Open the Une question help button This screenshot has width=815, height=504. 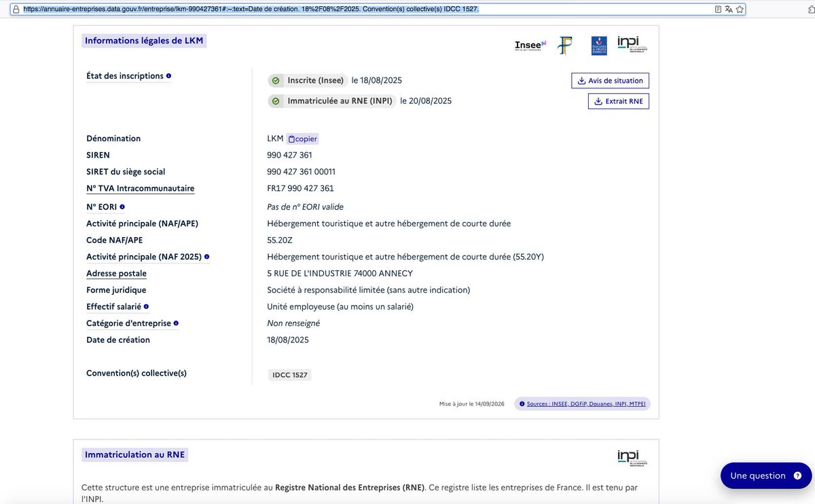pyautogui.click(x=766, y=475)
